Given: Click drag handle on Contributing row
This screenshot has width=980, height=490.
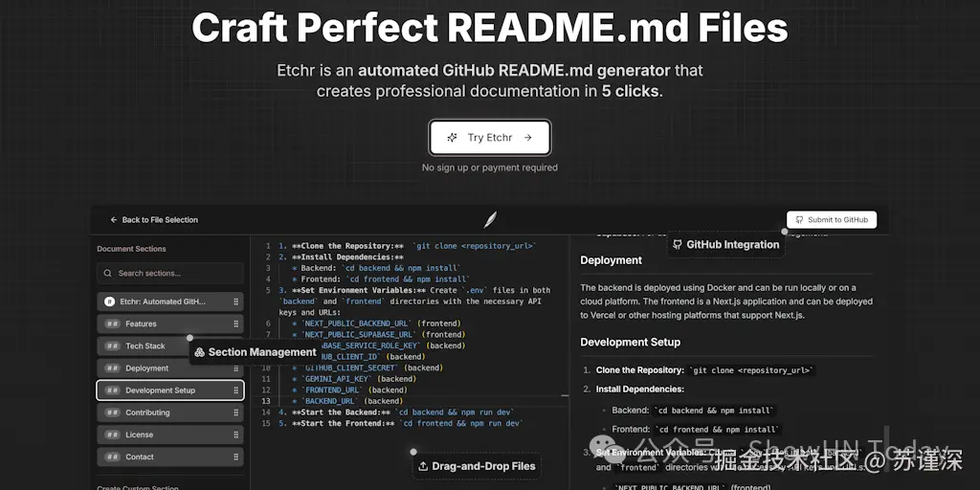Looking at the screenshot, I should 235,412.
